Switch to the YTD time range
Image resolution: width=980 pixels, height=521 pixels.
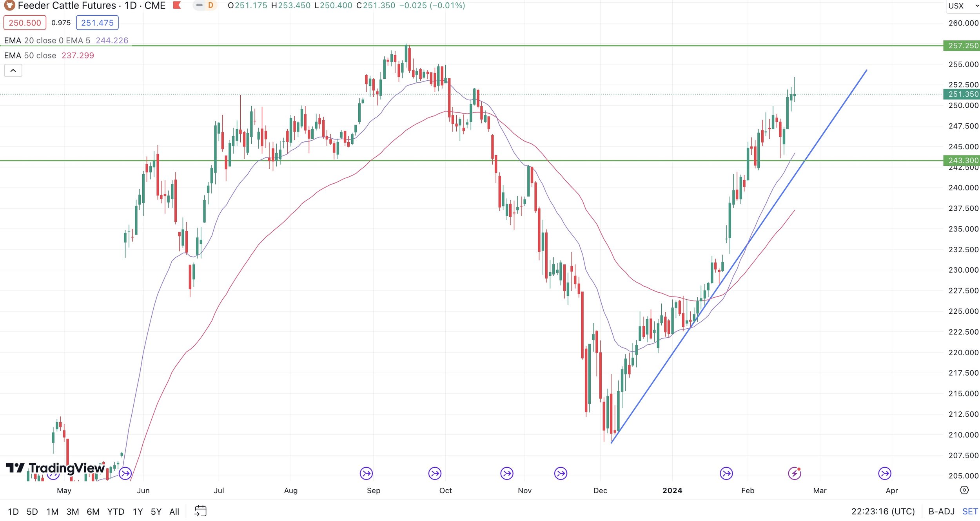pyautogui.click(x=116, y=512)
